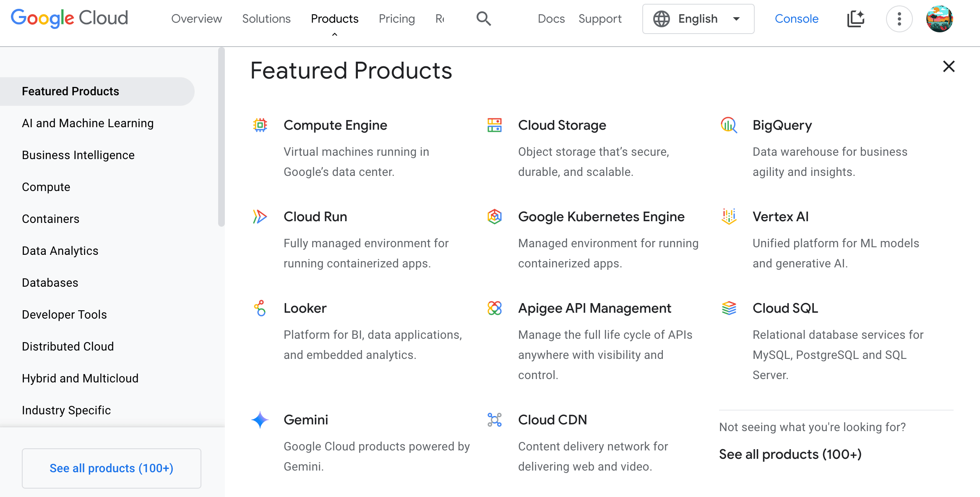This screenshot has height=497, width=980.
Task: Open the Google Kubernetes Engine title
Action: (x=601, y=217)
